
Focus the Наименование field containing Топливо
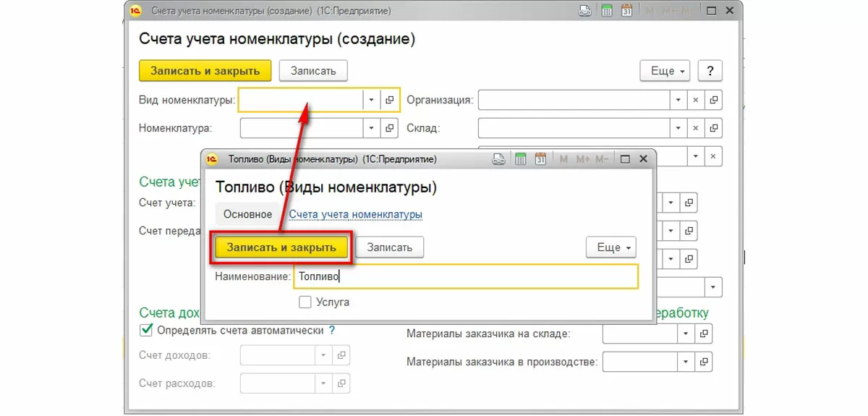pyautogui.click(x=466, y=276)
